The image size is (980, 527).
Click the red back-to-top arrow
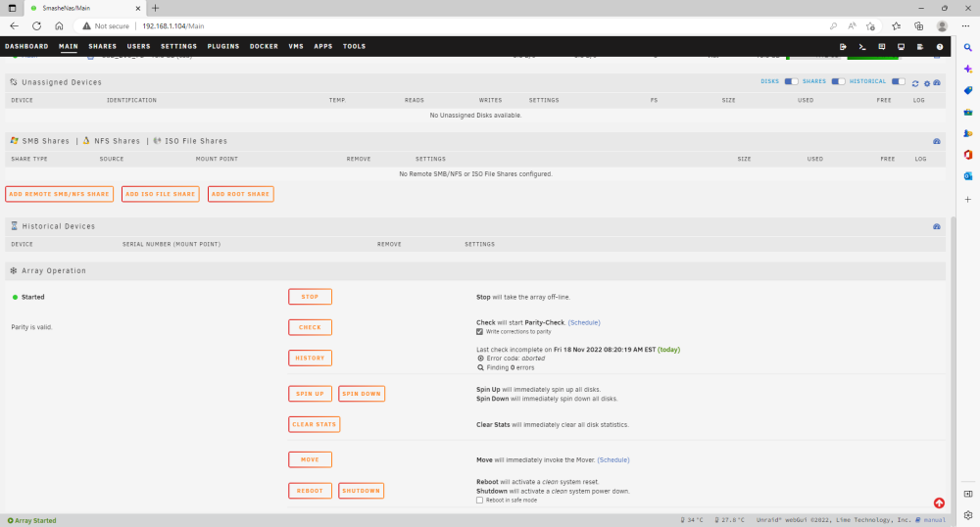[939, 503]
